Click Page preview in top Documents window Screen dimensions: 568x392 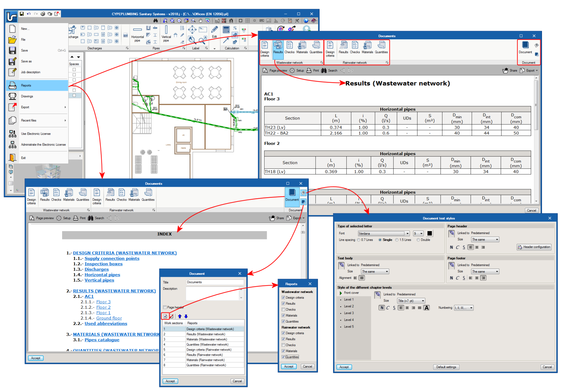pos(275,70)
